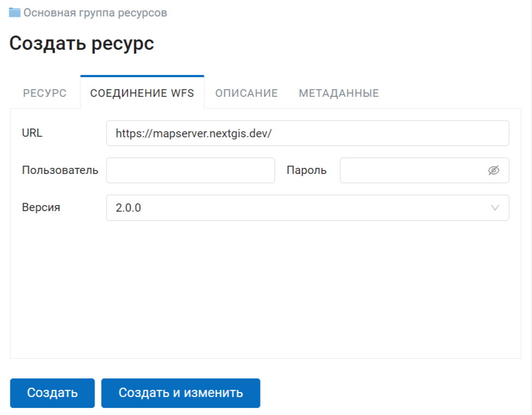Open the Версия dropdown showing 2.0.0
The width and height of the screenshot is (532, 415).
click(x=308, y=208)
